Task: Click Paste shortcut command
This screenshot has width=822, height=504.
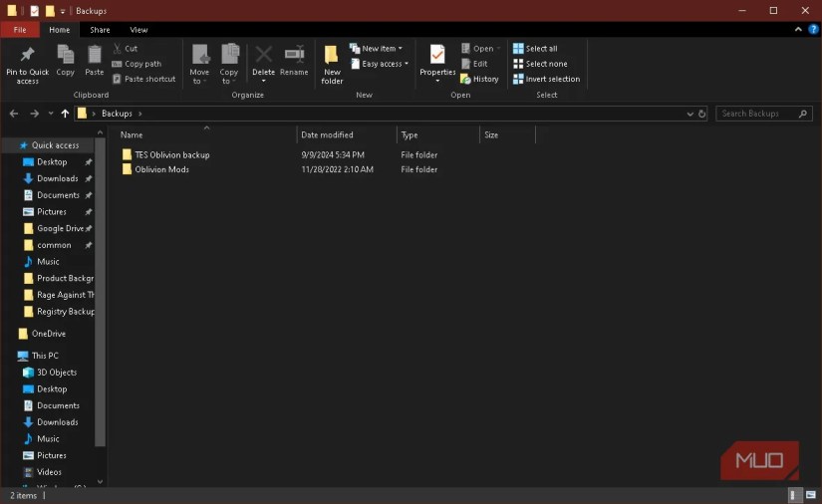Action: tap(144, 79)
